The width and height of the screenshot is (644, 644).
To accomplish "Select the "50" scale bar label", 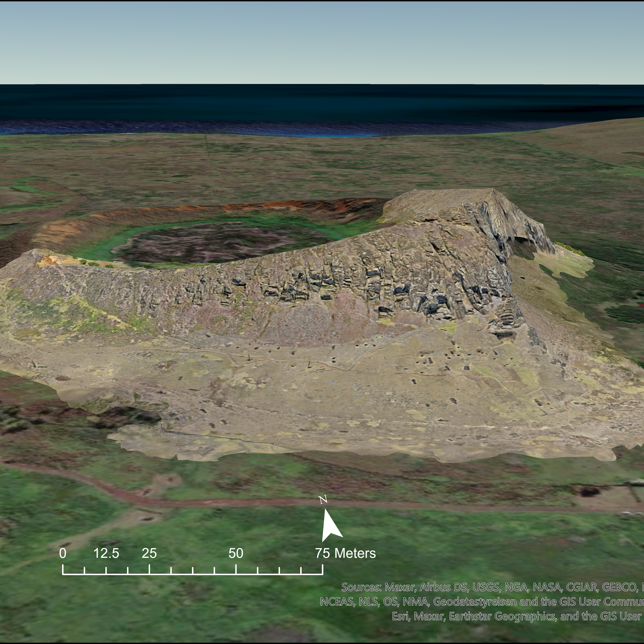I will click(236, 553).
